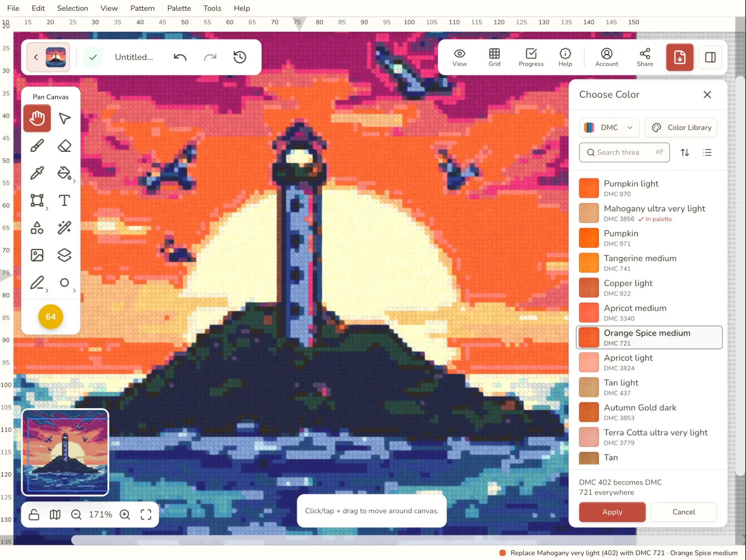
Task: Toggle the View eye option
Action: [460, 57]
